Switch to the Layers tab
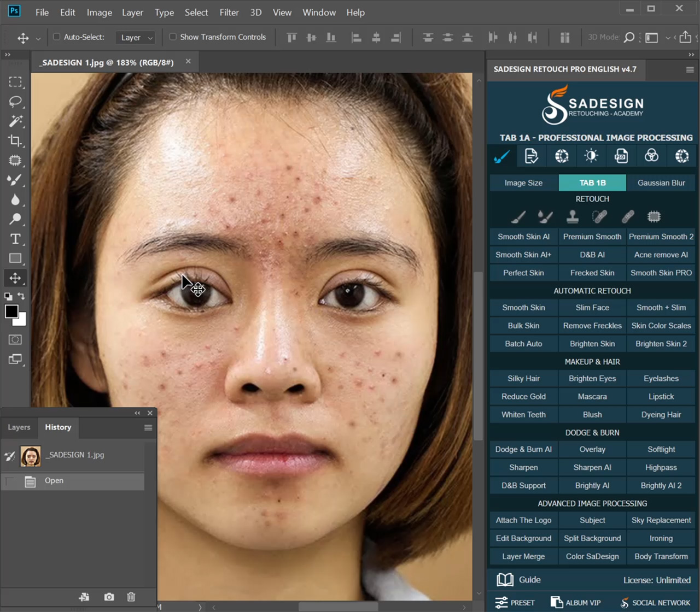Viewport: 700px width, 612px height. [x=19, y=427]
